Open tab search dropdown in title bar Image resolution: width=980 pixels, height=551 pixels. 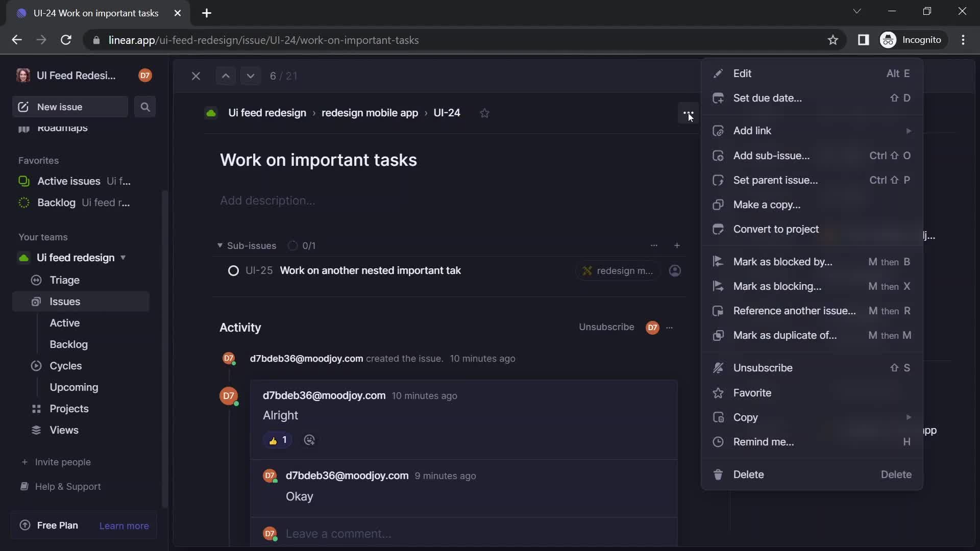tap(857, 11)
